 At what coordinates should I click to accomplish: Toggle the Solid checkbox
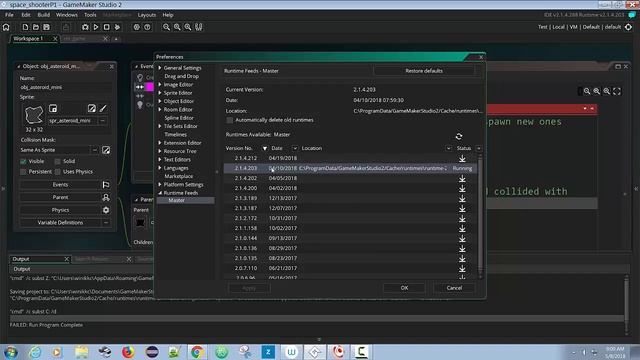pyautogui.click(x=58, y=162)
